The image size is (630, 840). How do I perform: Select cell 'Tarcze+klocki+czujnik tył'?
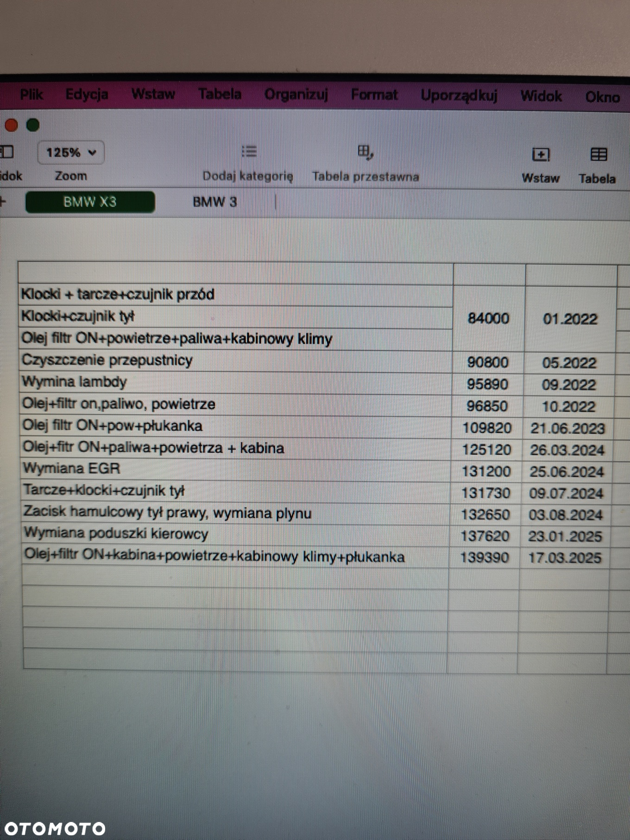point(236,491)
